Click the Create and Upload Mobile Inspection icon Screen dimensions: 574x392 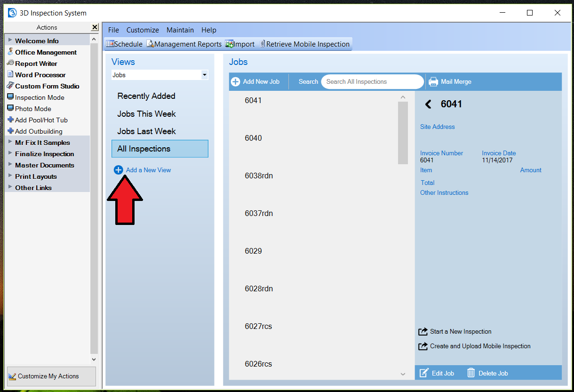[x=423, y=346]
